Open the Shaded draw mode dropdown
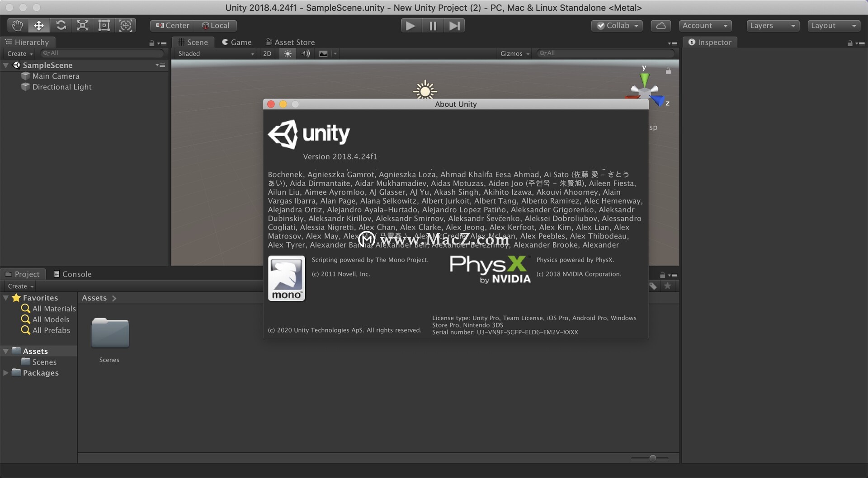The image size is (868, 478). click(216, 53)
